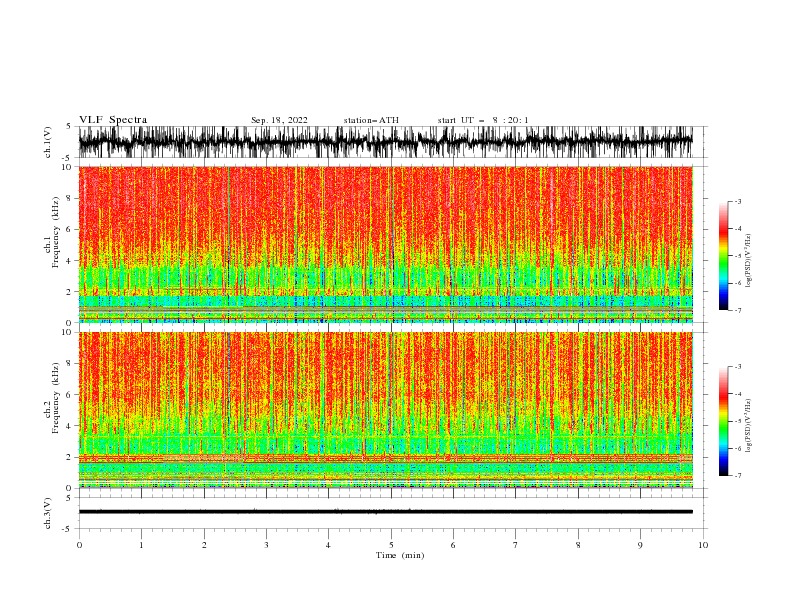Click the "start UT = 8 :20: 1" label
The width and height of the screenshot is (792, 612).
click(482, 120)
